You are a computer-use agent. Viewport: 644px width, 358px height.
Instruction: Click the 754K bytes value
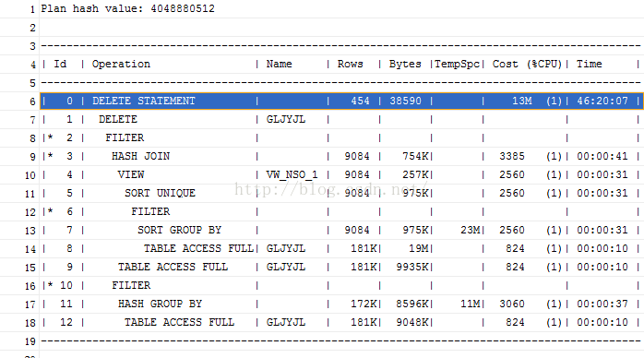coord(415,157)
